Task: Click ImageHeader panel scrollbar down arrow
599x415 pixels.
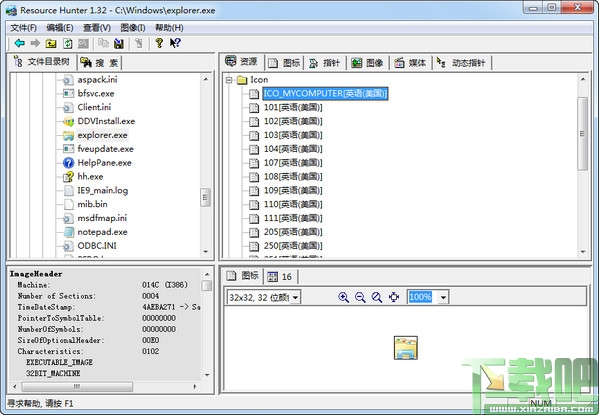Action: 207,375
